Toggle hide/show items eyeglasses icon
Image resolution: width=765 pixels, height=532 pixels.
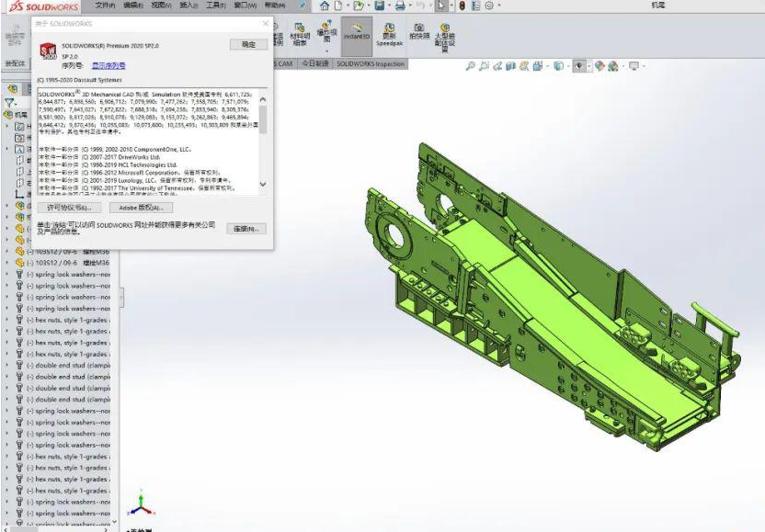point(579,66)
